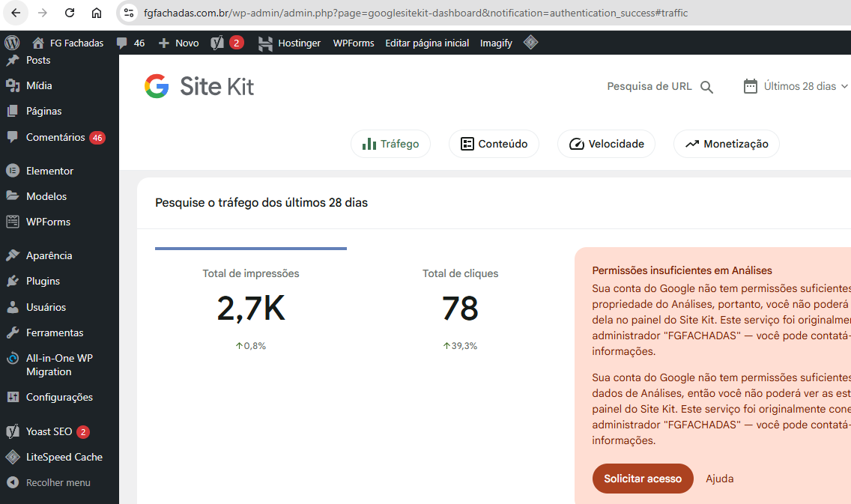
Task: Collapse sidebar with Recolher menu
Action: (58, 482)
